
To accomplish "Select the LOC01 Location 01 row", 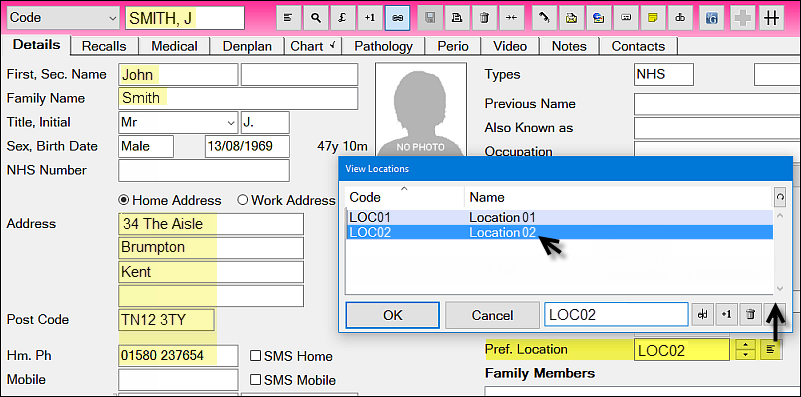I will [559, 217].
